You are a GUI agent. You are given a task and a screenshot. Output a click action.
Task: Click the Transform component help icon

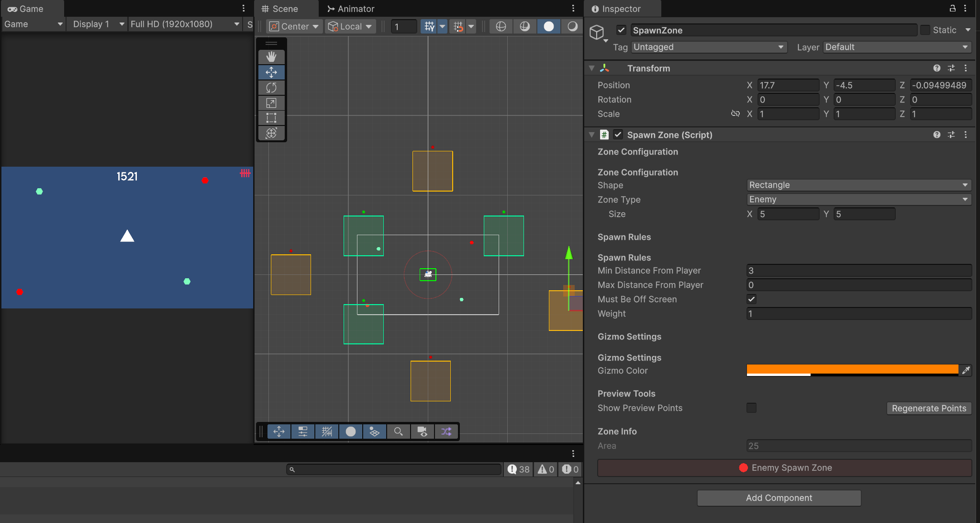(x=936, y=68)
